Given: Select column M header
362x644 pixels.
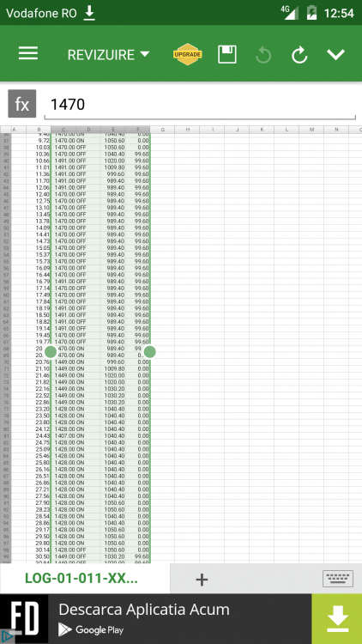Looking at the screenshot, I should click(x=311, y=130).
